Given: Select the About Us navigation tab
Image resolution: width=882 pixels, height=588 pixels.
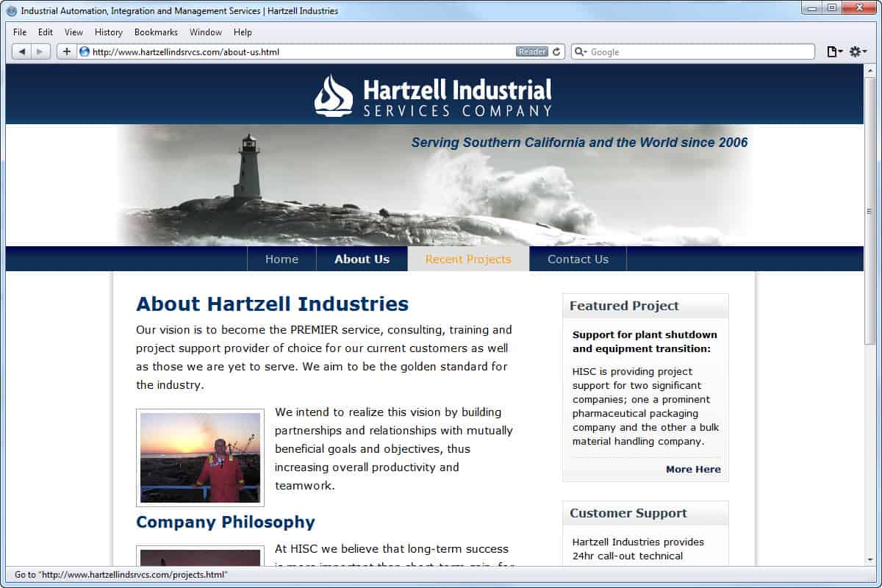Looking at the screenshot, I should pyautogui.click(x=362, y=259).
